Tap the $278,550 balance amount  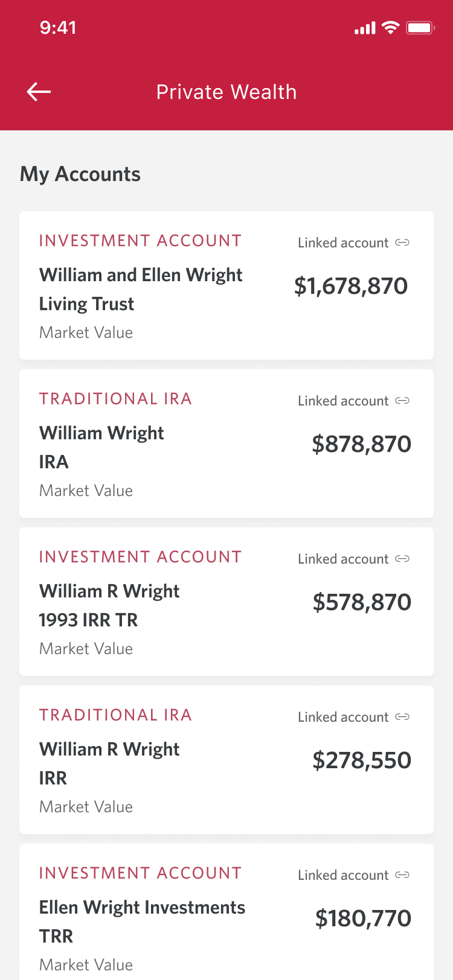(361, 760)
